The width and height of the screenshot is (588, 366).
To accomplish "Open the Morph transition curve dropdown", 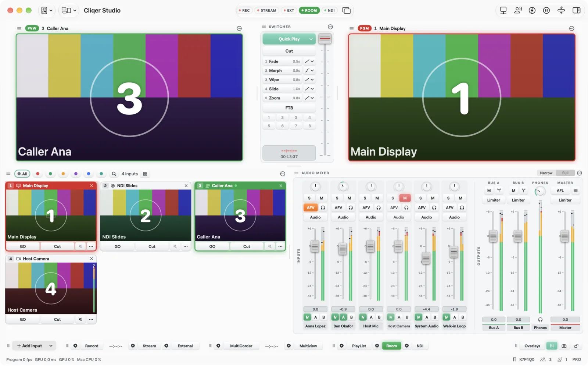I will pos(309,71).
